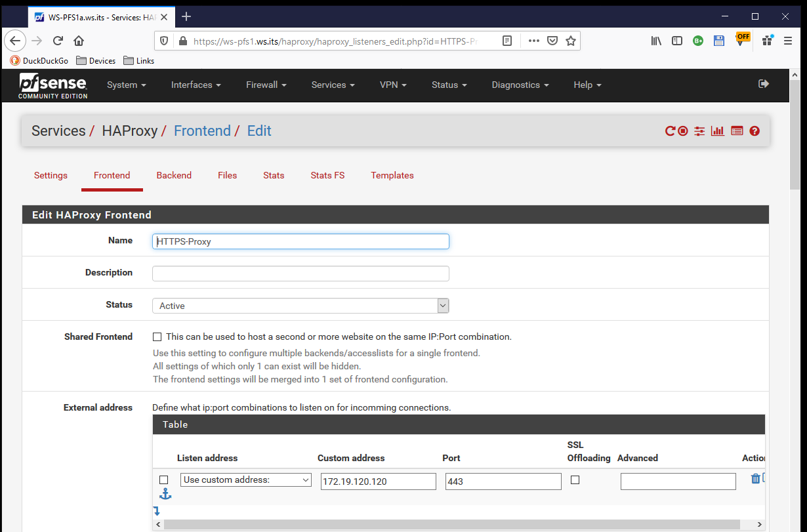
Task: Restart HAProxy service with circular arrow icon
Action: click(670, 131)
